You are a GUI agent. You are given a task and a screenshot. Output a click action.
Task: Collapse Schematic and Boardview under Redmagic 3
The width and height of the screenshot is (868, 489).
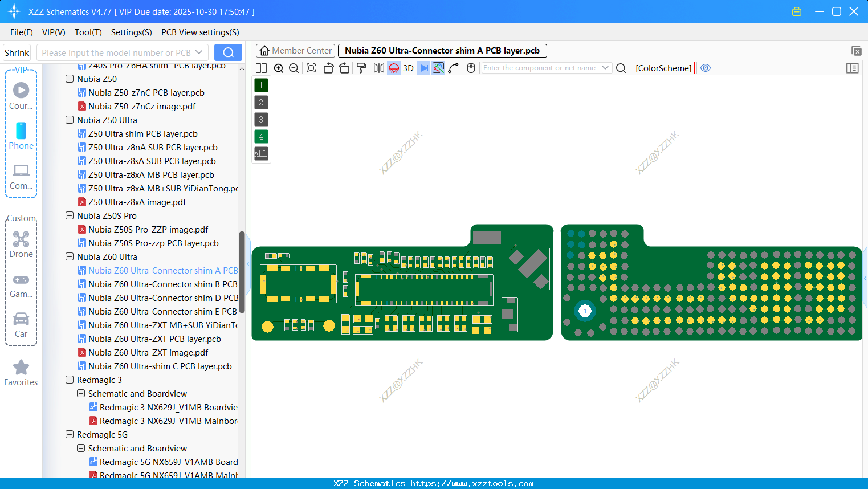coord(81,394)
